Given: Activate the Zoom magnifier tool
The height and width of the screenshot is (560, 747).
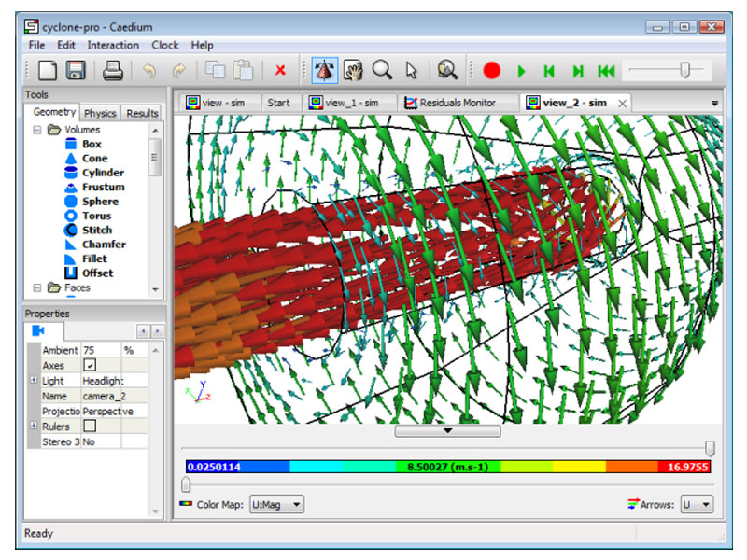Looking at the screenshot, I should tap(382, 70).
